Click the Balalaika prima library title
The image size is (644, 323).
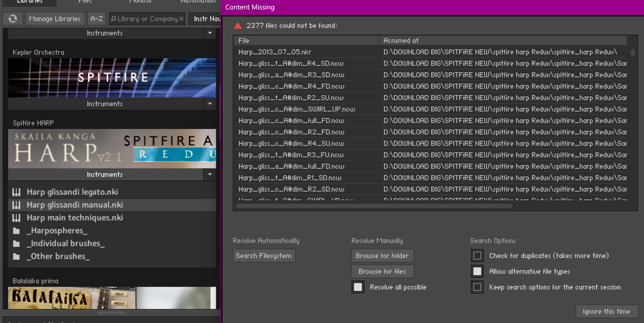[36, 281]
